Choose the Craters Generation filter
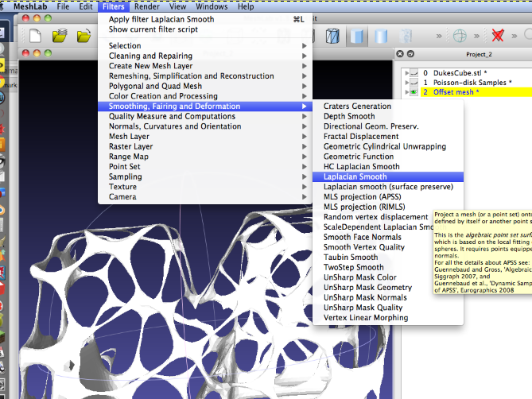 [388, 106]
